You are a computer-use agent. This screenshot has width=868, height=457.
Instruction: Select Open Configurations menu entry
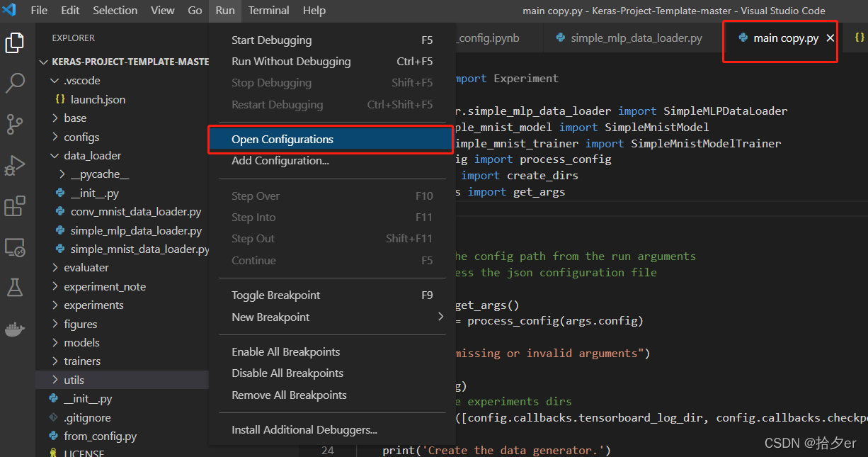[x=332, y=140]
